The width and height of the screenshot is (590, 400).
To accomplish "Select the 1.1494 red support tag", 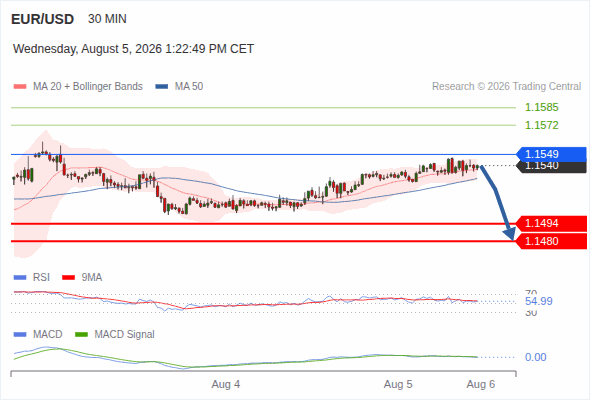I will click(x=551, y=224).
